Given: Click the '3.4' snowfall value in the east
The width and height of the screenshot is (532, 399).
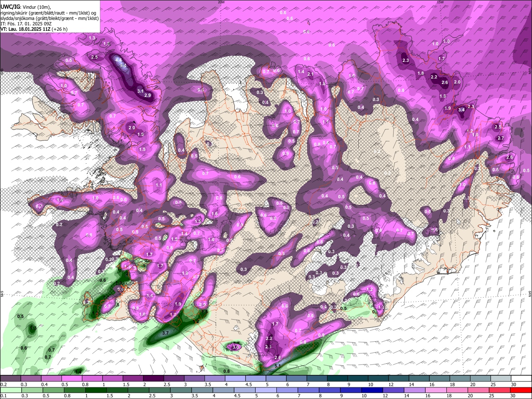Looking at the screenshot, I should (x=461, y=110).
